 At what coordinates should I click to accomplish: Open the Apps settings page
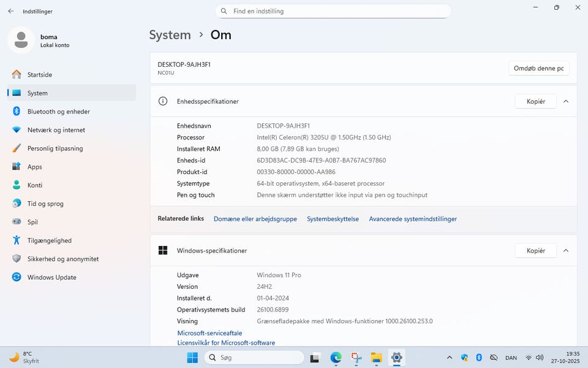[34, 167]
